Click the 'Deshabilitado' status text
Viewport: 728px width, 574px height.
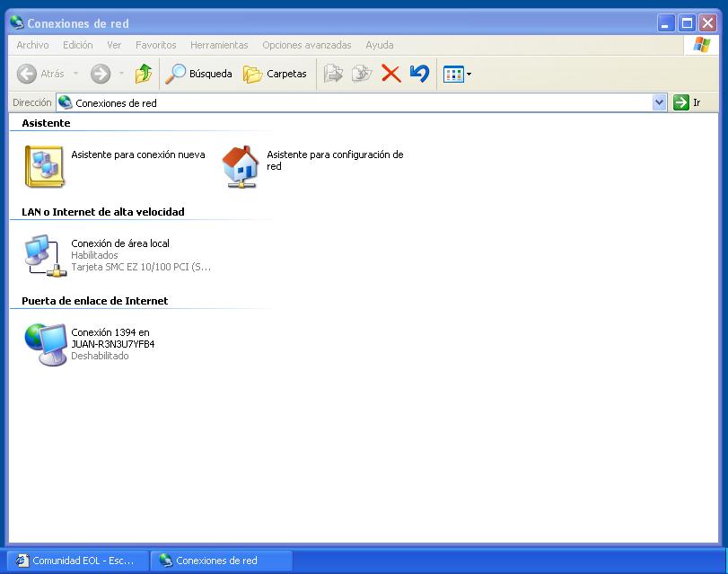[x=100, y=356]
